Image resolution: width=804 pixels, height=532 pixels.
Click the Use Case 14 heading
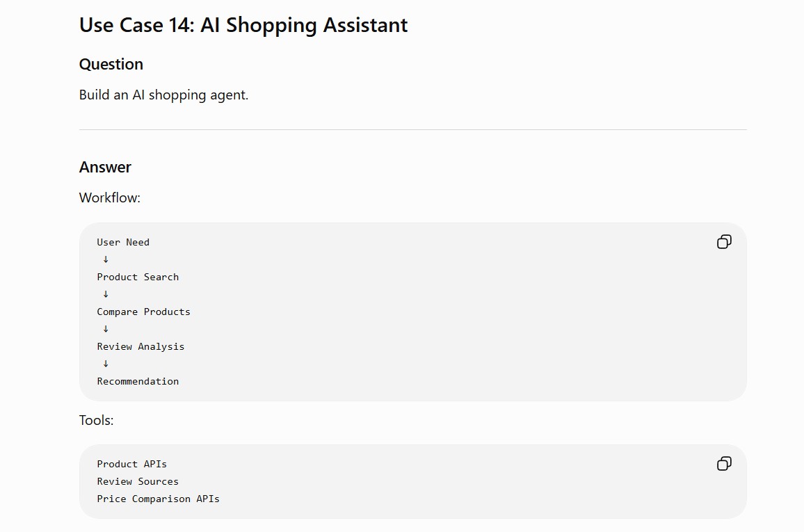click(243, 25)
